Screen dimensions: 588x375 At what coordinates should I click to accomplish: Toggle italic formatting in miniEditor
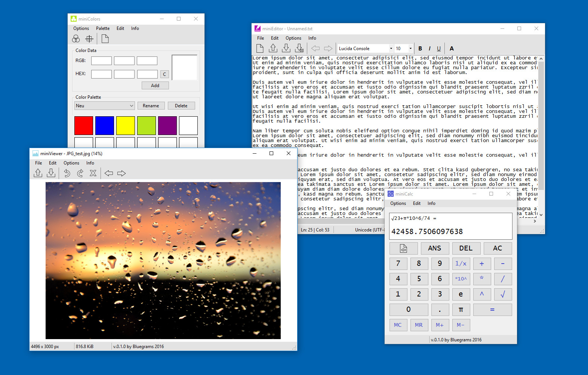(x=430, y=48)
